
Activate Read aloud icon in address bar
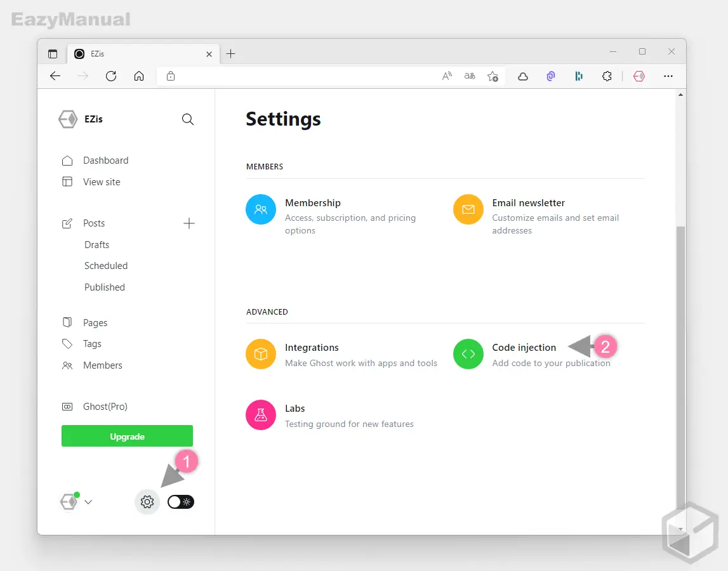447,76
